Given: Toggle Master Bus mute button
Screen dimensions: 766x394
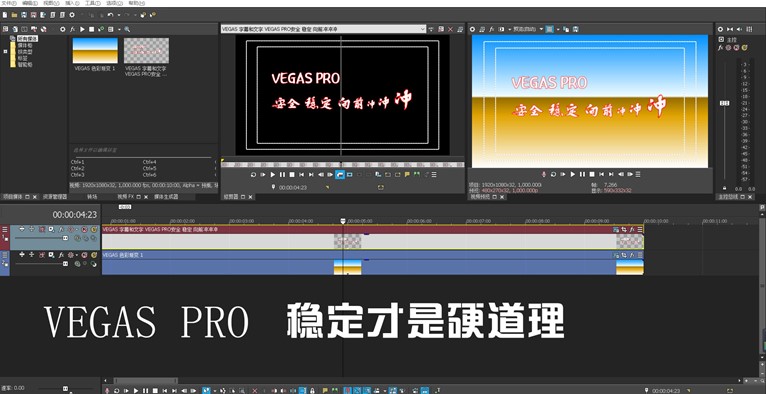Looking at the screenshot, I should pos(736,48).
